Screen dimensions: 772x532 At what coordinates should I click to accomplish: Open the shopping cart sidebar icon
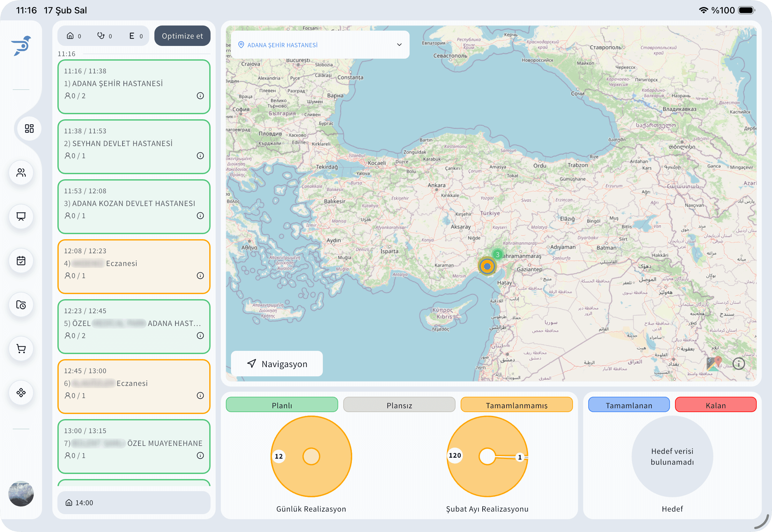pyautogui.click(x=21, y=349)
